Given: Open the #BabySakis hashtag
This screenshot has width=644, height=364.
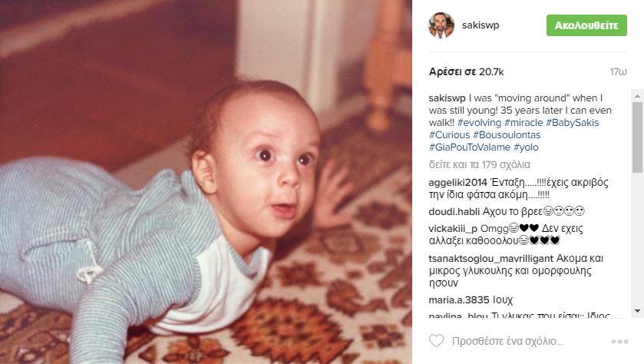Looking at the screenshot, I should tap(572, 123).
